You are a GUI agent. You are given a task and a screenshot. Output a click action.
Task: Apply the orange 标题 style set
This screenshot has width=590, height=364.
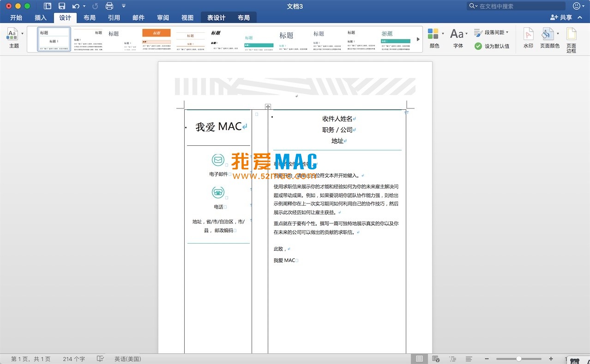pos(157,39)
